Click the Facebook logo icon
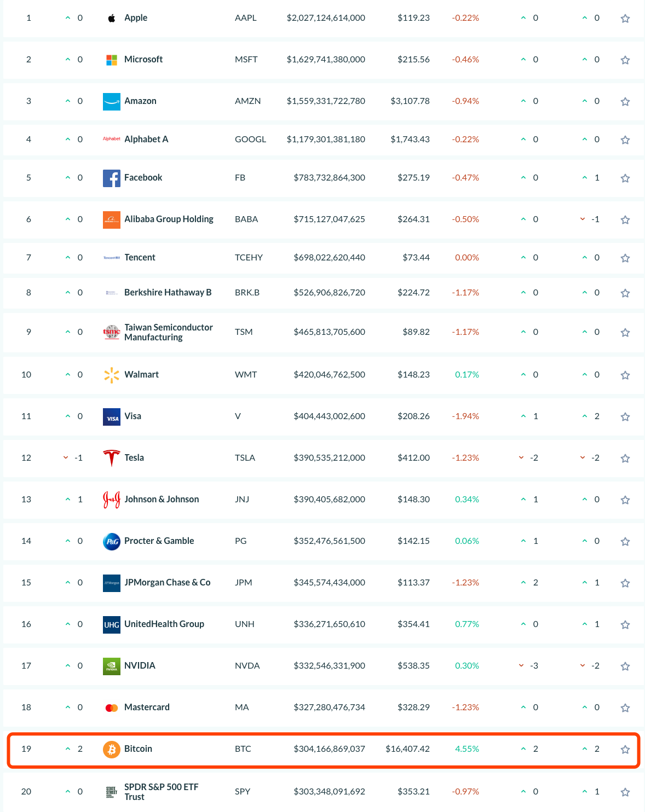Viewport: 645px width, 812px height. (x=112, y=178)
